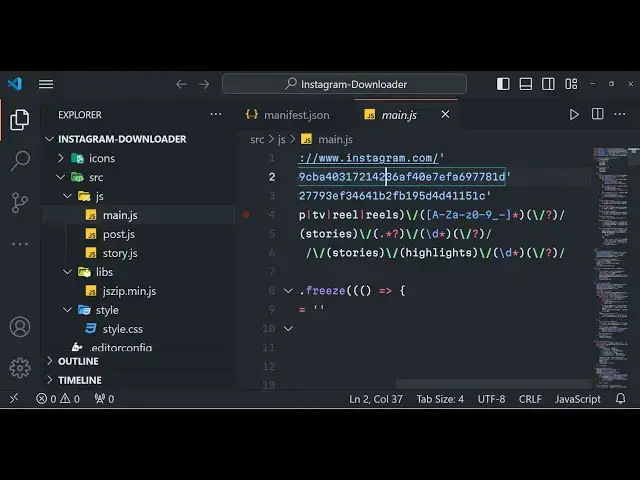Open remote window indicator in status bar
This screenshot has width=640, height=480.
click(14, 398)
